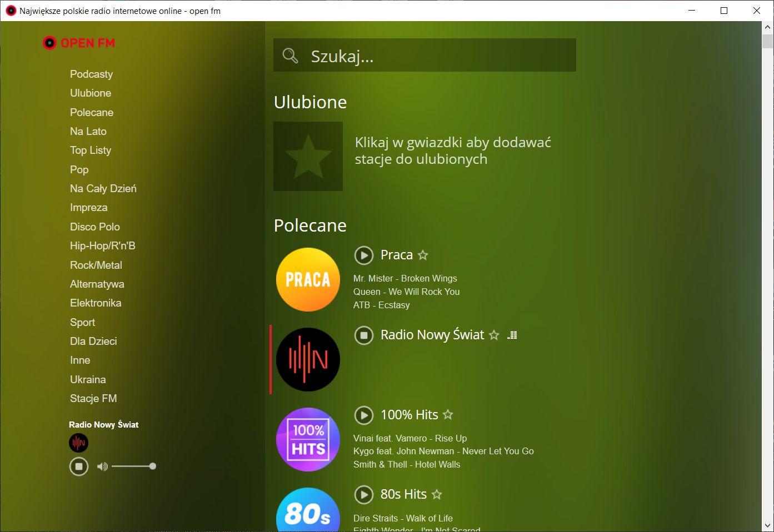Click the 80s Hits station title
774x532 pixels.
[403, 494]
